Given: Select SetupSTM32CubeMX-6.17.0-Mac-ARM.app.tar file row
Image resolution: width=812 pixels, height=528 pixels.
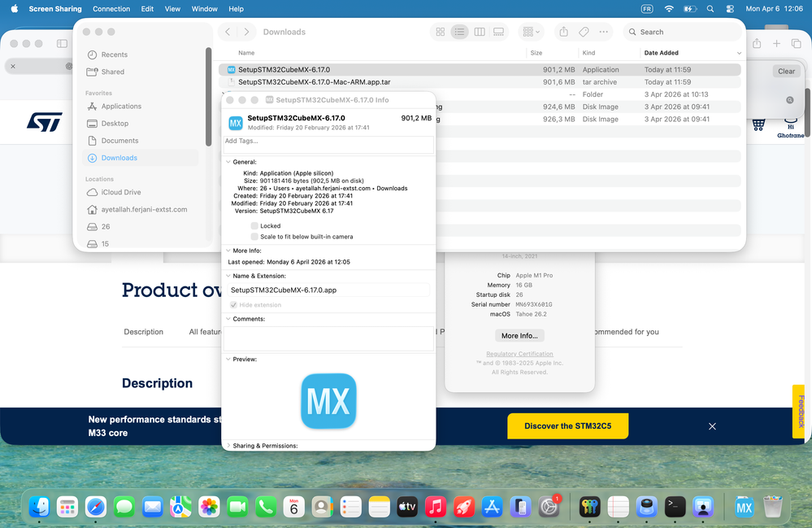Looking at the screenshot, I should pos(480,82).
